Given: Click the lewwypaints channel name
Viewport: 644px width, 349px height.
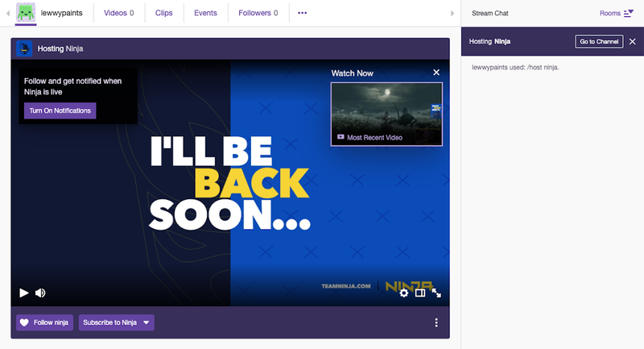Looking at the screenshot, I should click(x=62, y=13).
